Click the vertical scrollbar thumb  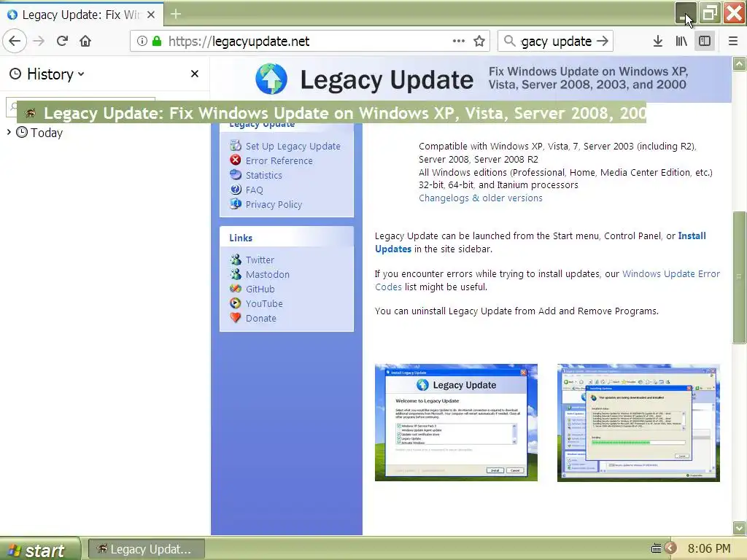point(740,277)
